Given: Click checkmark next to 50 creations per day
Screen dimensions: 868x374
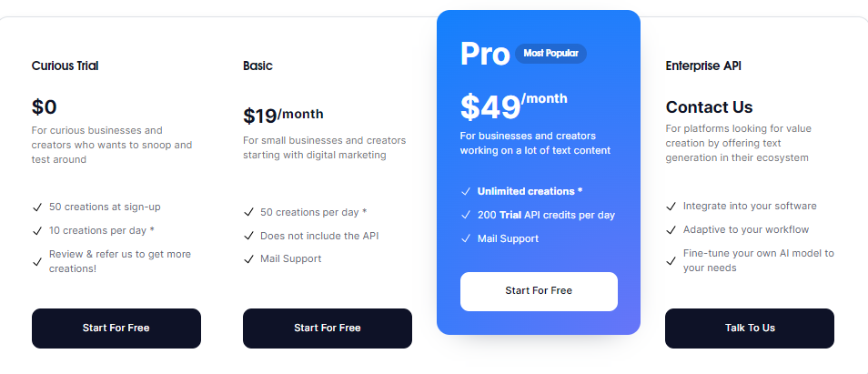Looking at the screenshot, I should pos(248,212).
